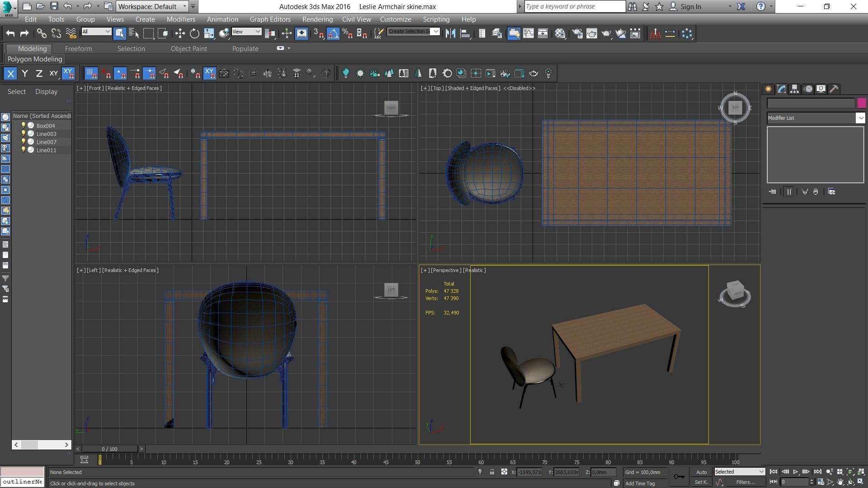Viewport: 868px width, 488px height.
Task: Switch to the Object Paint ribbon tab
Action: 189,49
